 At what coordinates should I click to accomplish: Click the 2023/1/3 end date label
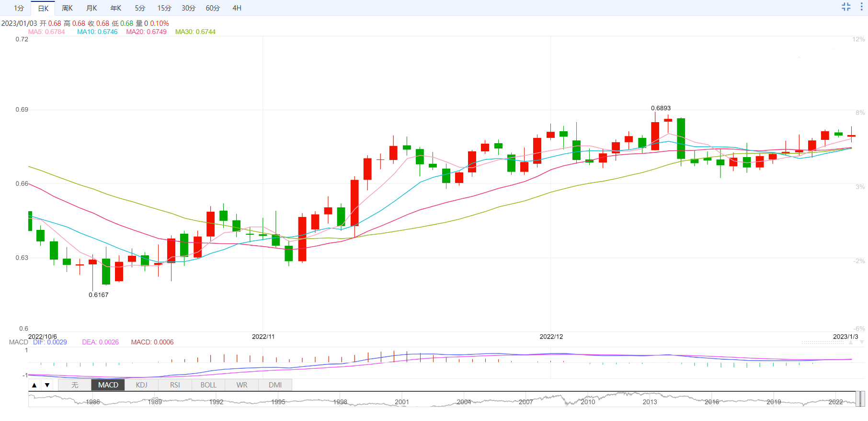(x=845, y=337)
